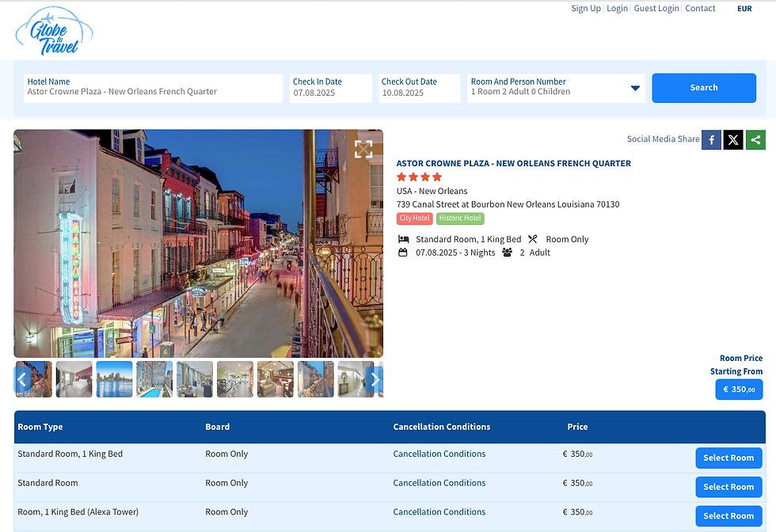Open the Guest Login link

pyautogui.click(x=656, y=9)
